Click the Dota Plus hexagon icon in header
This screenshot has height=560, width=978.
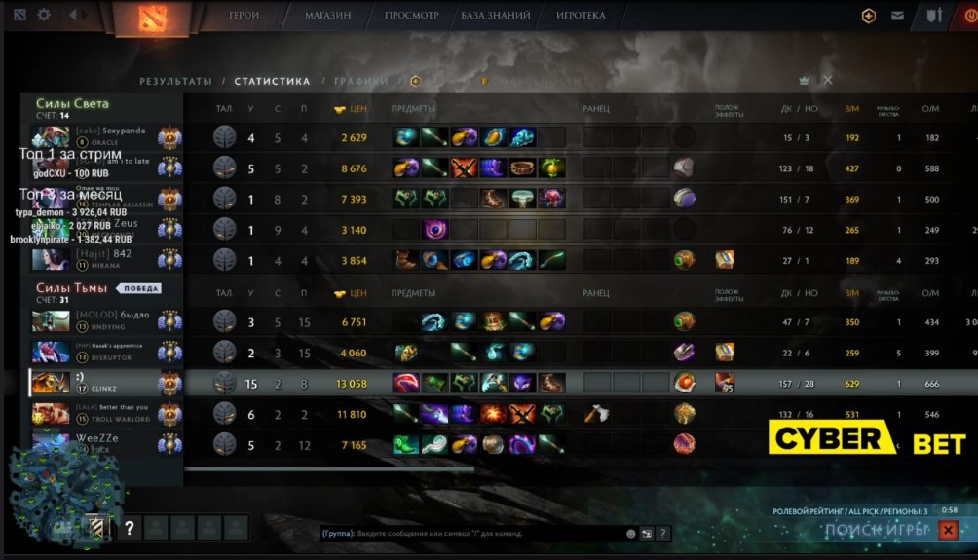pyautogui.click(x=868, y=16)
